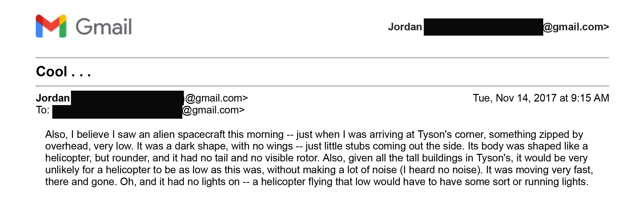Click the black redaction box in top-right header
This screenshot has height=198, width=644.
[483, 27]
